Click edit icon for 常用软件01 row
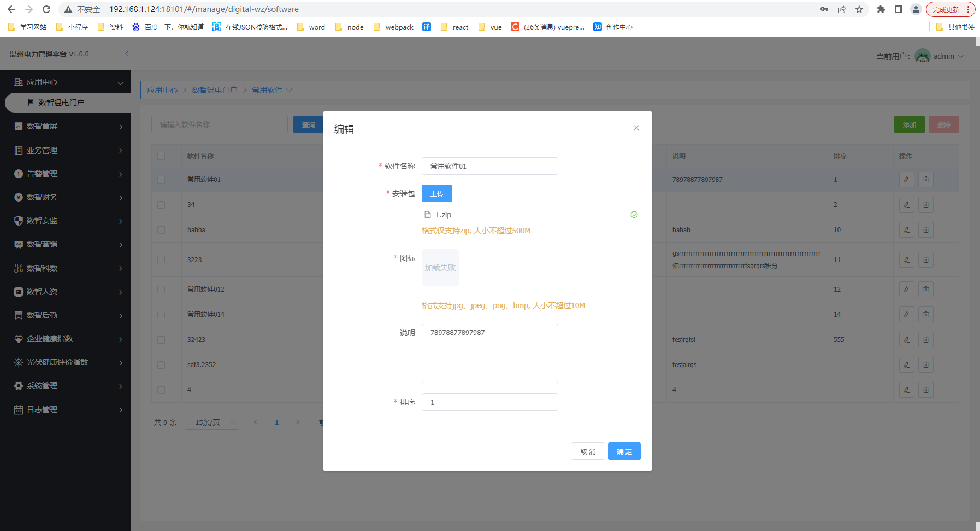This screenshot has width=980, height=531. click(x=907, y=180)
